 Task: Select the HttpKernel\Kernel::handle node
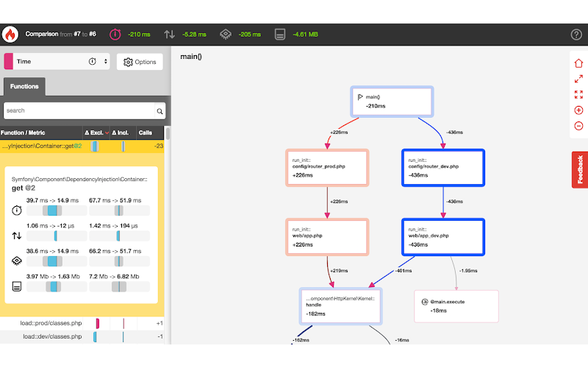tap(340, 306)
